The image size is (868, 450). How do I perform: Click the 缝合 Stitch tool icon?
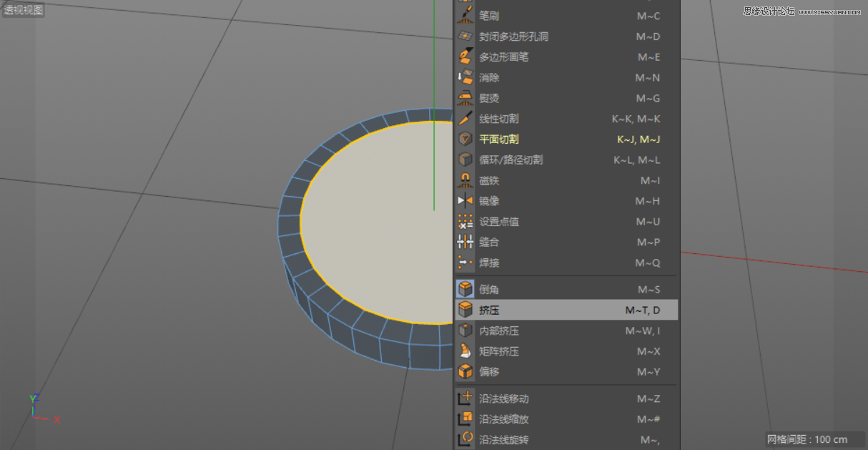click(x=465, y=242)
